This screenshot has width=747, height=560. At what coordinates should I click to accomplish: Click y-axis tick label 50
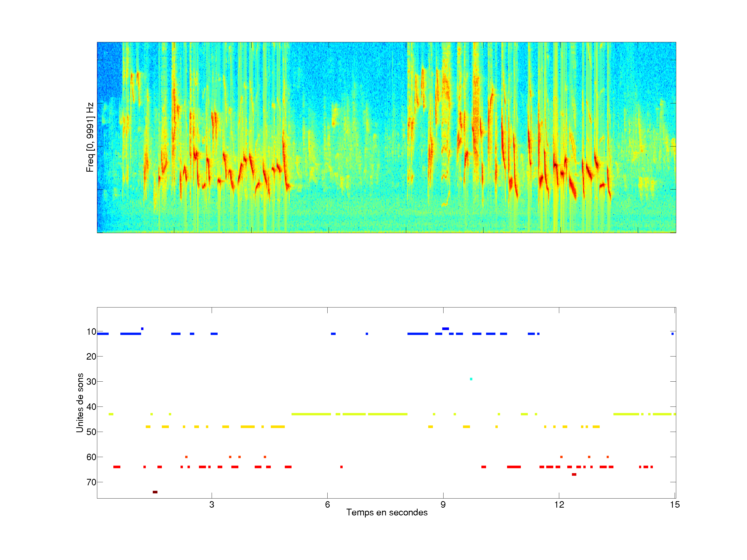point(91,432)
